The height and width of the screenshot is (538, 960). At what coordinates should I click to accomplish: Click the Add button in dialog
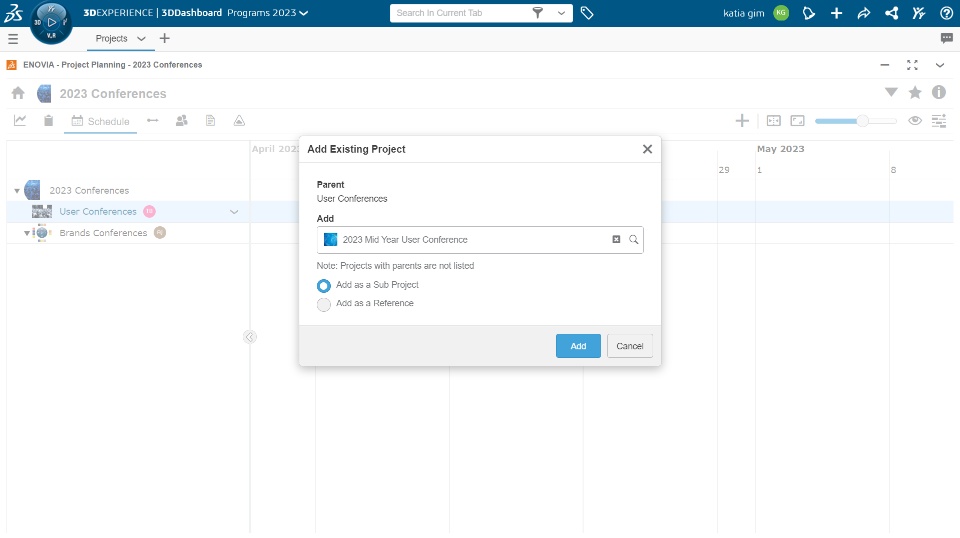[578, 346]
